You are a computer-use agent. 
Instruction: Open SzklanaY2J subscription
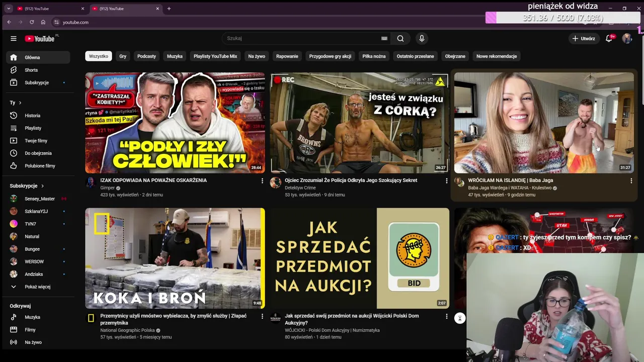[38, 211]
